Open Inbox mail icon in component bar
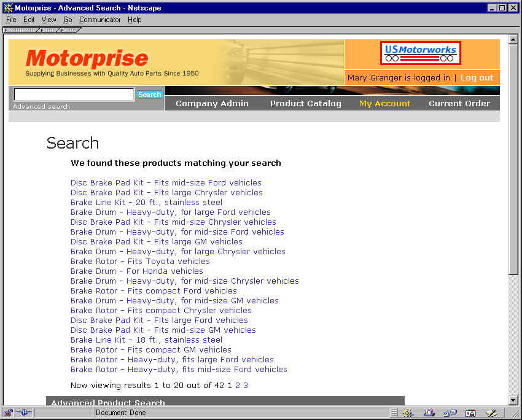The width and height of the screenshot is (522, 420). coord(429,413)
